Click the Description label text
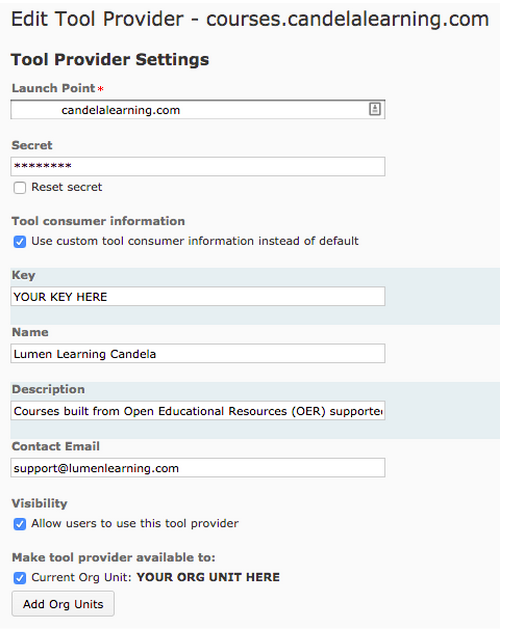 pyautogui.click(x=48, y=390)
